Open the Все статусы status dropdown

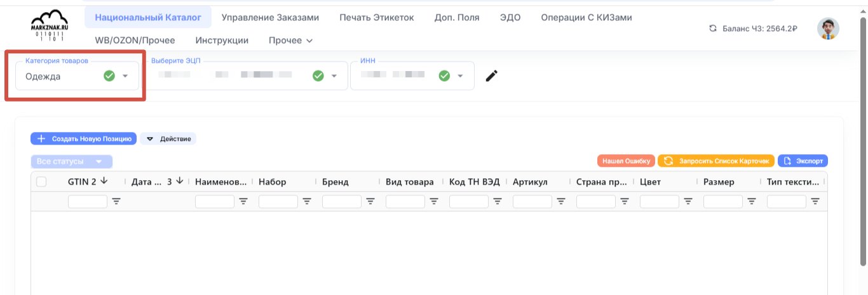tap(71, 161)
